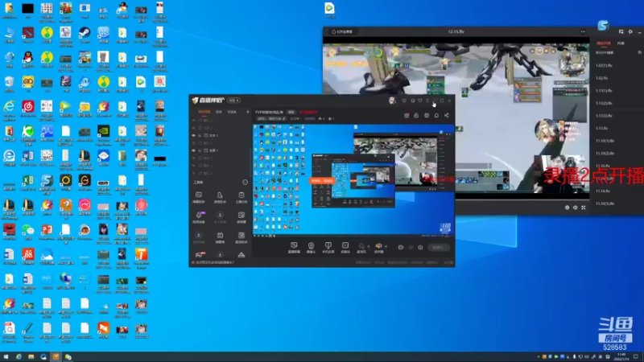Screen dimensions: 644x362
Task: Add camera source in streaming companion
Action: pos(311,247)
